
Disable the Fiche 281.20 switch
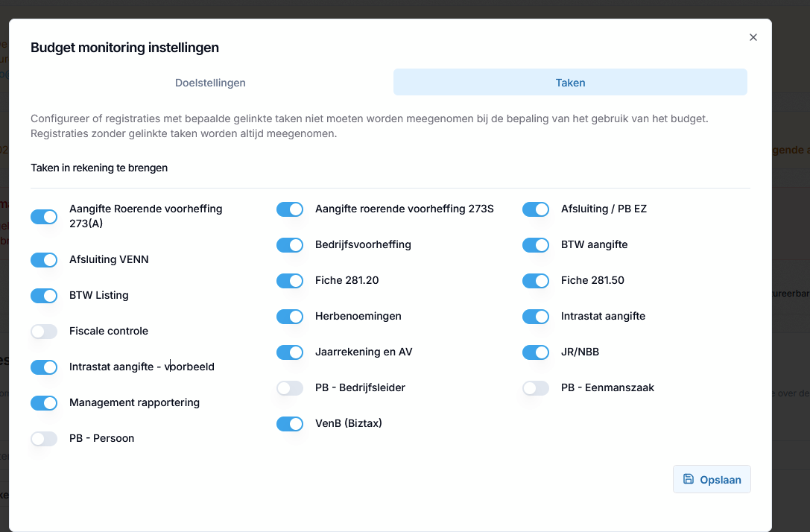click(x=290, y=280)
